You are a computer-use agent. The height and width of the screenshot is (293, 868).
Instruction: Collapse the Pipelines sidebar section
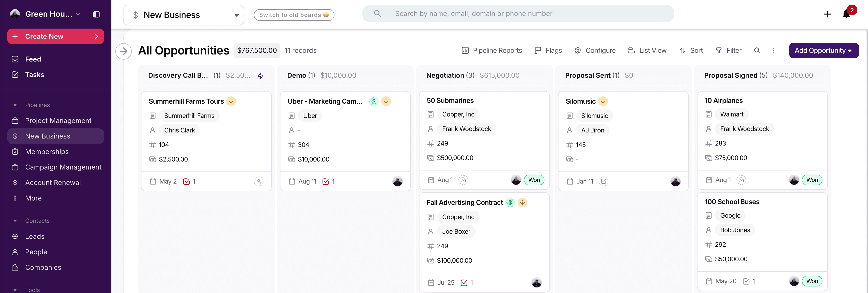(15, 105)
